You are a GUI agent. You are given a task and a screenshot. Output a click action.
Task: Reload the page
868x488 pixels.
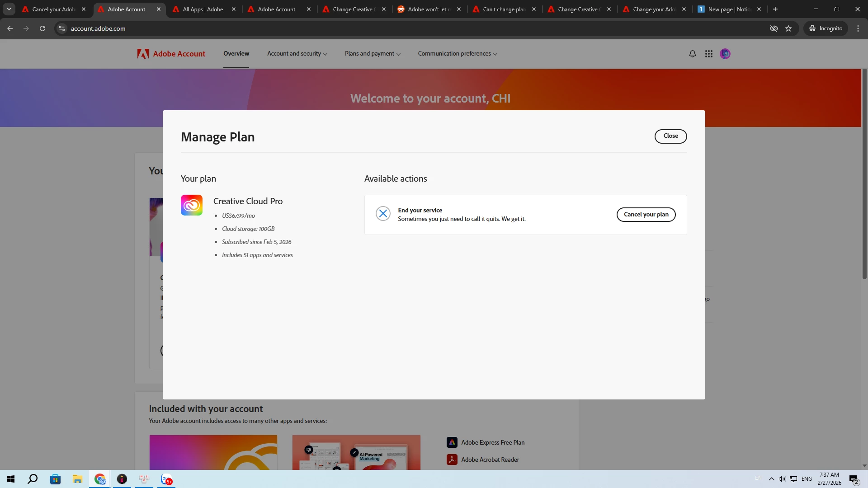(42, 28)
